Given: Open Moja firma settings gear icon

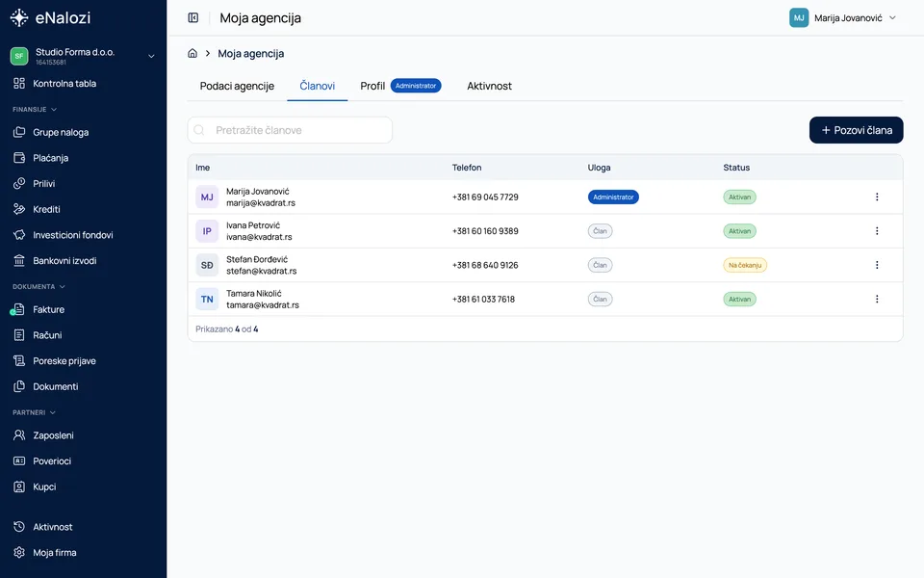Looking at the screenshot, I should click(19, 552).
